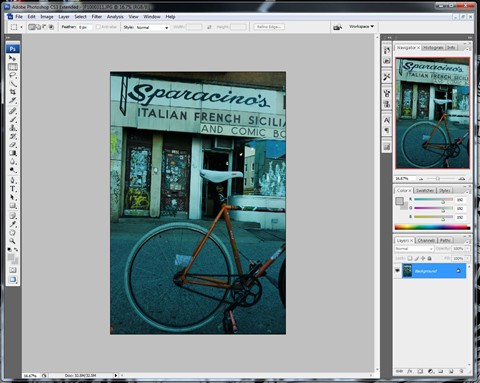This screenshot has width=480, height=383.
Task: Open the File menu
Action: pyautogui.click(x=19, y=17)
